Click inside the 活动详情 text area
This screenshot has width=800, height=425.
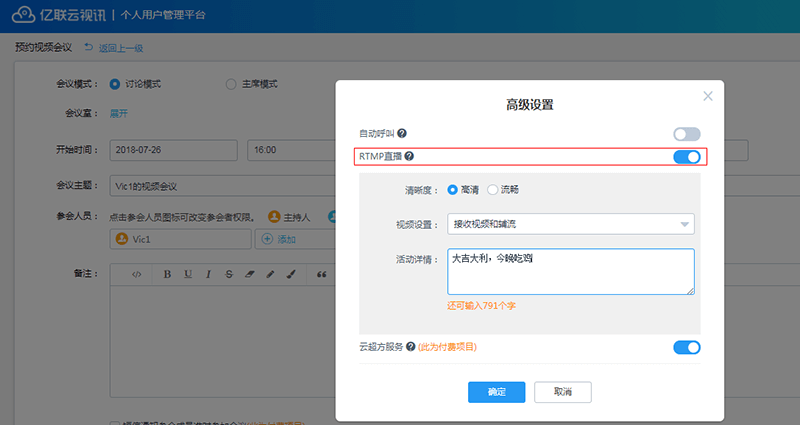[x=570, y=271]
